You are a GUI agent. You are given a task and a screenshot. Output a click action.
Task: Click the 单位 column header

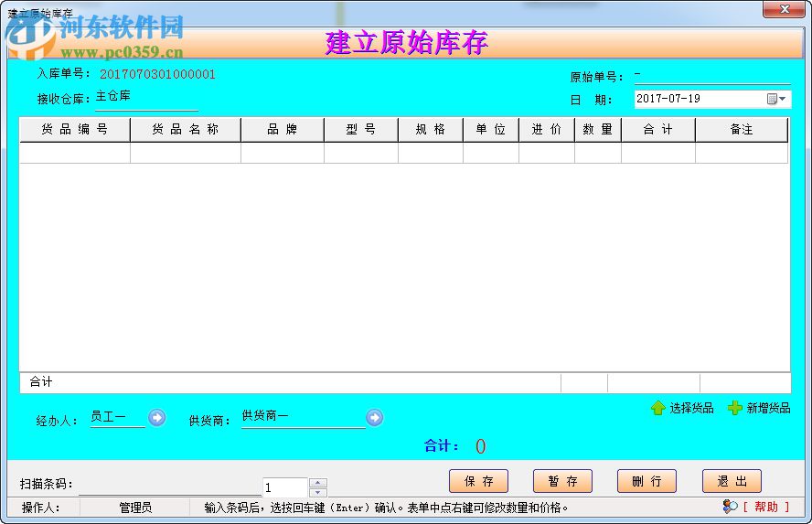(491, 130)
